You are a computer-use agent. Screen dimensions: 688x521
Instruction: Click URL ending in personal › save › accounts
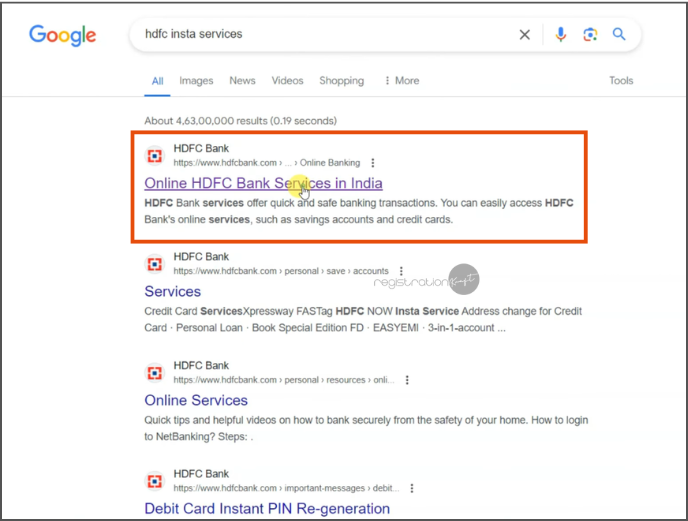[281, 271]
